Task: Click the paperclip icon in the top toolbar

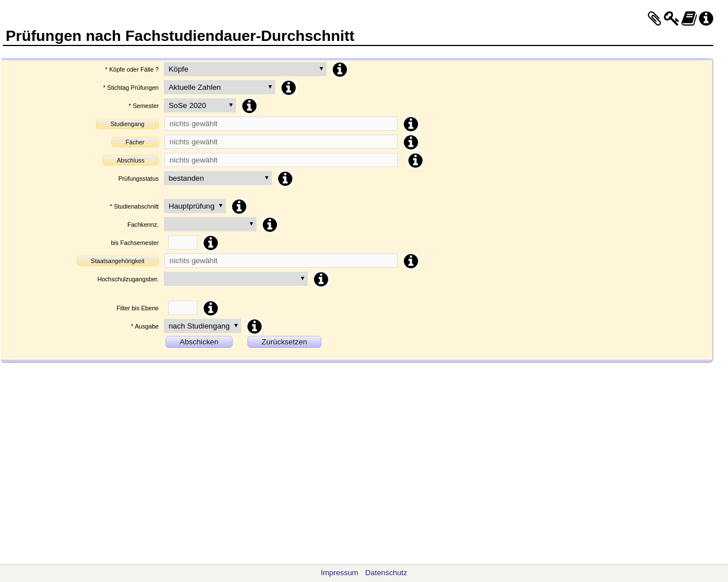Action: (654, 19)
